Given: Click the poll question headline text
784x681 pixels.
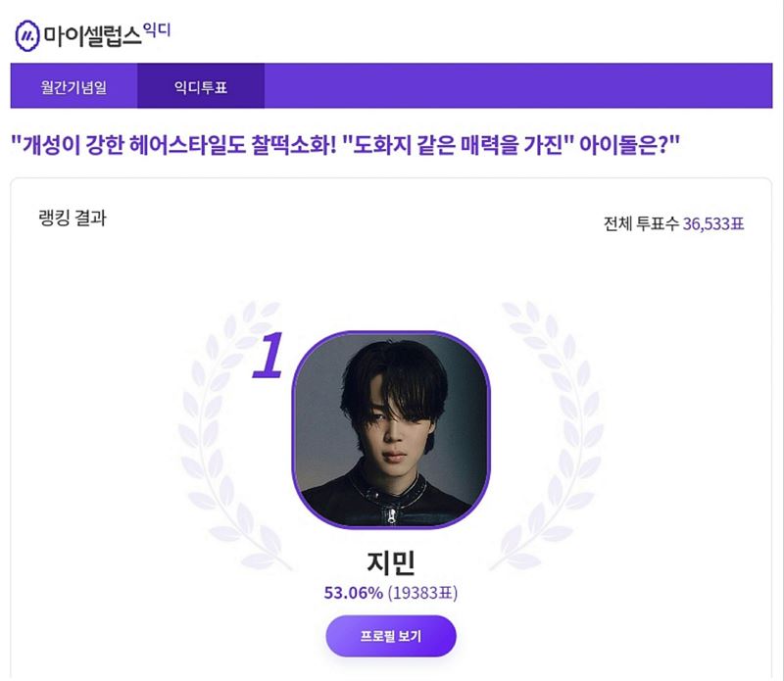Looking at the screenshot, I should point(345,145).
